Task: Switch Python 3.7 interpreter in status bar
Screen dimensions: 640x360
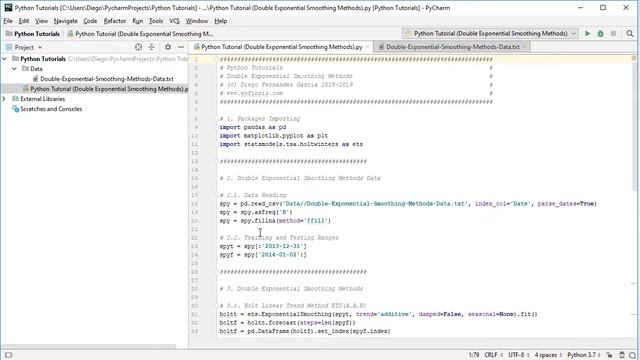Action: click(x=584, y=355)
